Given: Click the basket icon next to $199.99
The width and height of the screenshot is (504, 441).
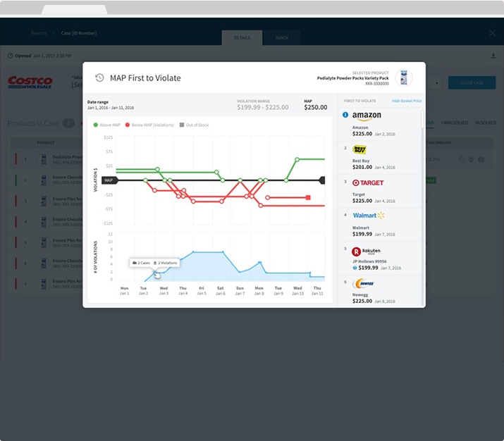Looking at the screenshot, I should [x=355, y=268].
